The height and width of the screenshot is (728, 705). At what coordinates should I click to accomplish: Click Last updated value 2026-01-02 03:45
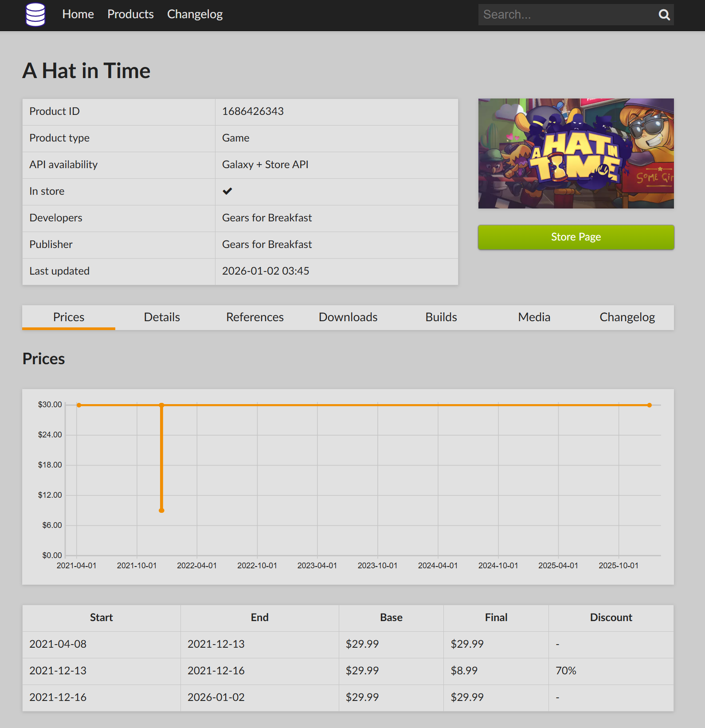point(266,271)
